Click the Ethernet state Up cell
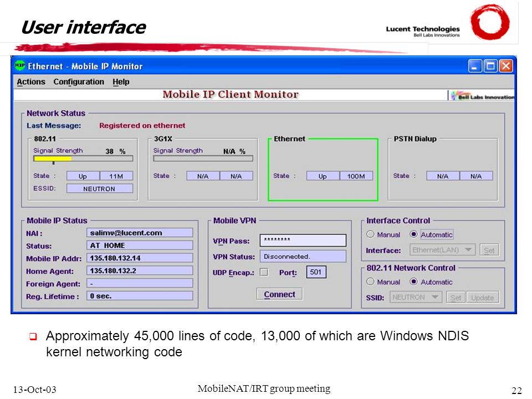 point(323,176)
